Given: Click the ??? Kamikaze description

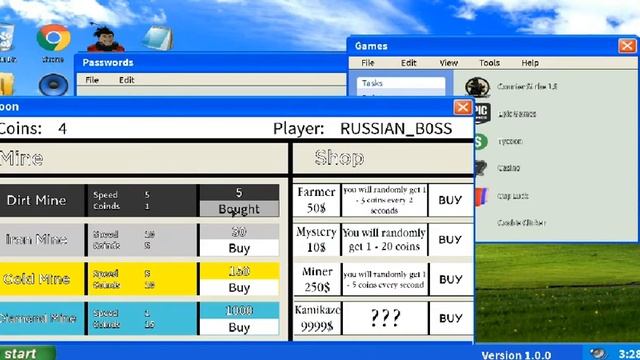Looking at the screenshot, I should 385,318.
